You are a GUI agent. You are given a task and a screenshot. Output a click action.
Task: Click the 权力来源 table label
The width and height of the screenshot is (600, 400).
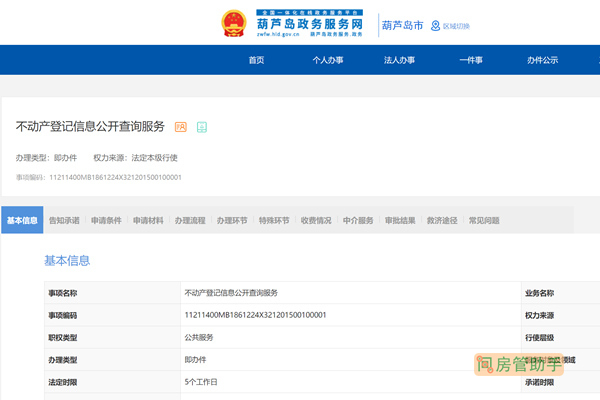pos(540,315)
